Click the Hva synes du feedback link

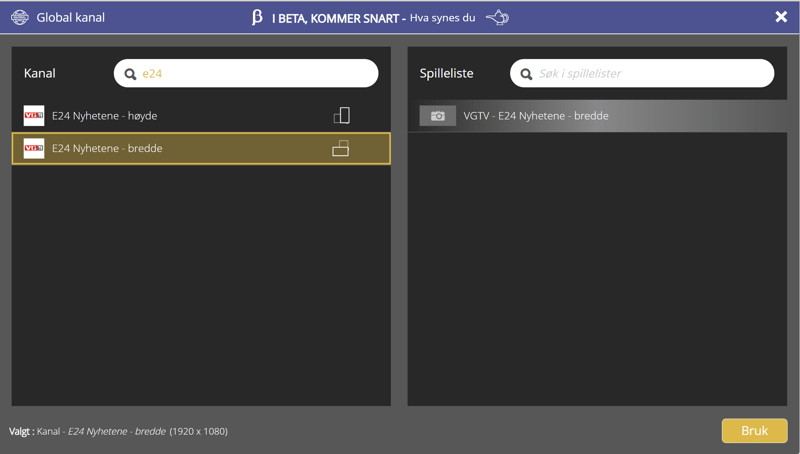[442, 18]
